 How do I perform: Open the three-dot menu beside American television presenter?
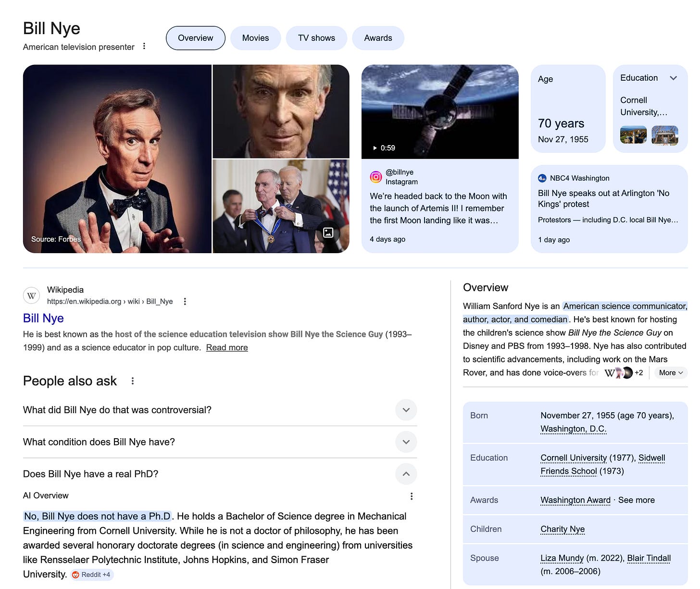coord(144,47)
